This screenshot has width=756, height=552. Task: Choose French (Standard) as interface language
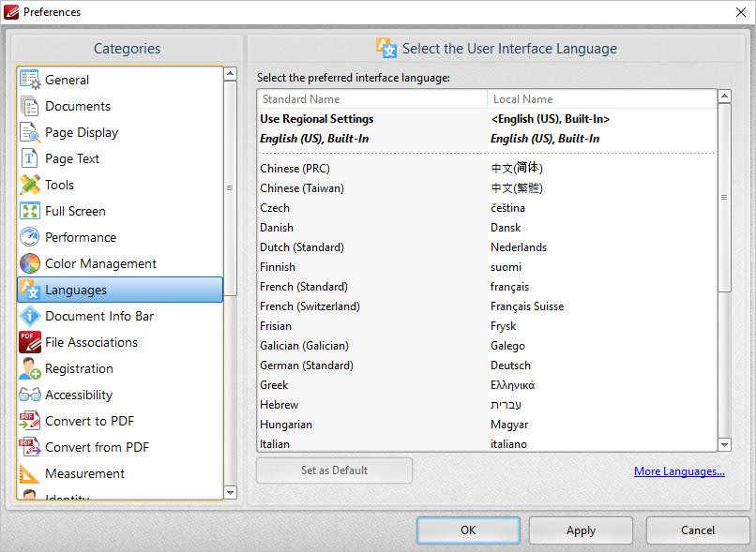coord(302,287)
